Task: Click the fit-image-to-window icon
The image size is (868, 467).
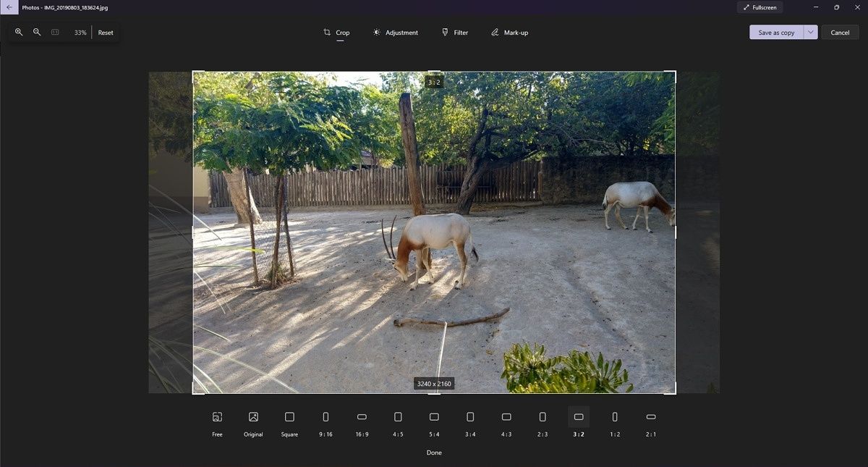Action: (x=56, y=32)
